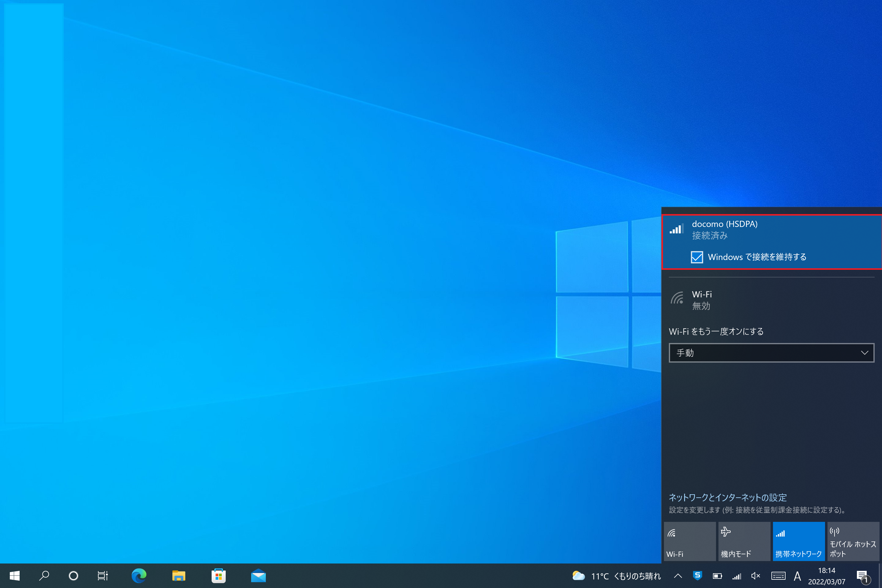Viewport: 882px width, 588px height.
Task: Show hidden system tray icons chevron
Action: [x=678, y=576]
